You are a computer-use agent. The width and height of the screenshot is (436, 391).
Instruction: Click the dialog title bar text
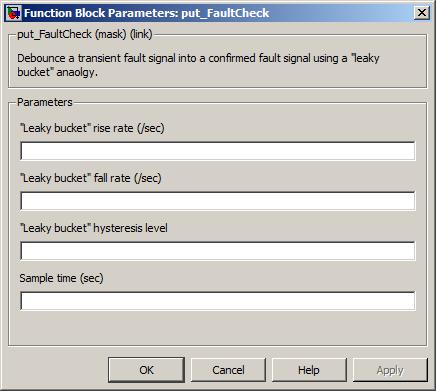pos(146,13)
